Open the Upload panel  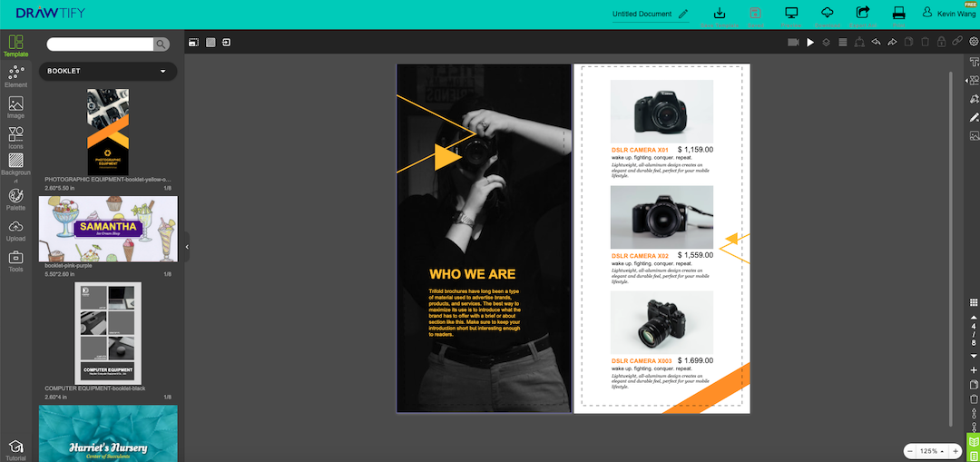(15, 231)
